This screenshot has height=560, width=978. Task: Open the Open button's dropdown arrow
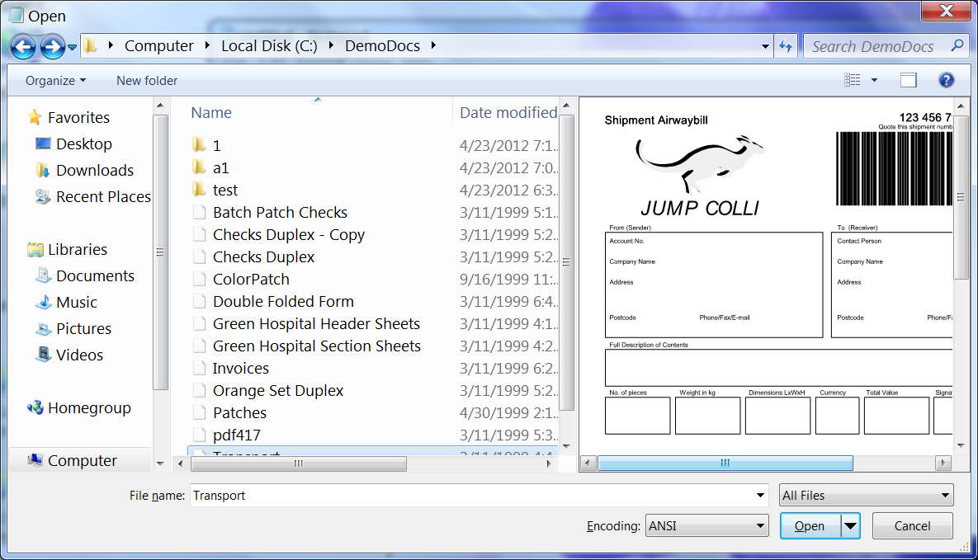point(849,525)
